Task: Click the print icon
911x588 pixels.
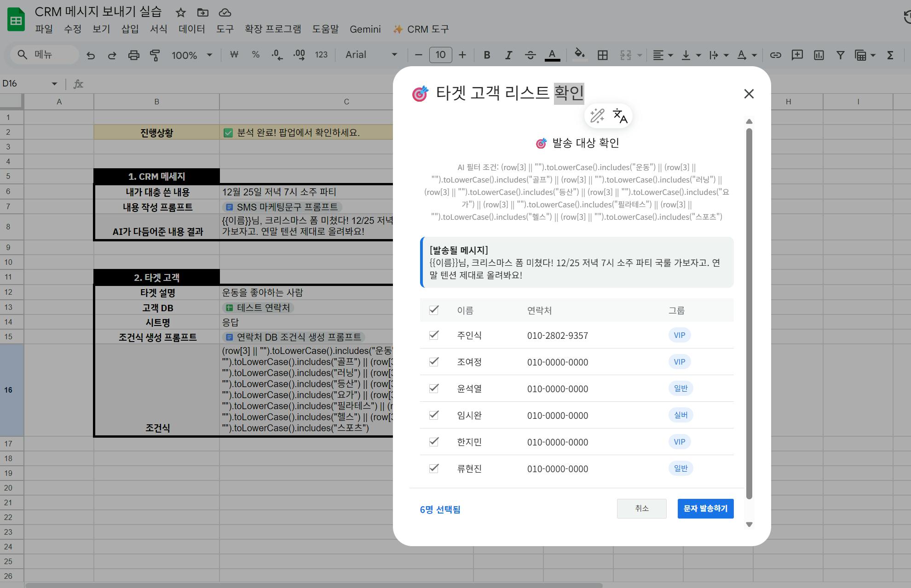Action: tap(133, 55)
